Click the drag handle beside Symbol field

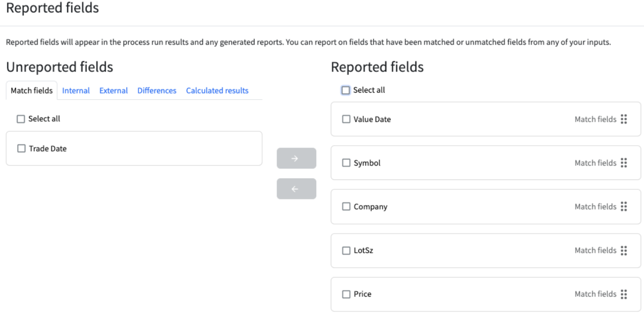(624, 163)
